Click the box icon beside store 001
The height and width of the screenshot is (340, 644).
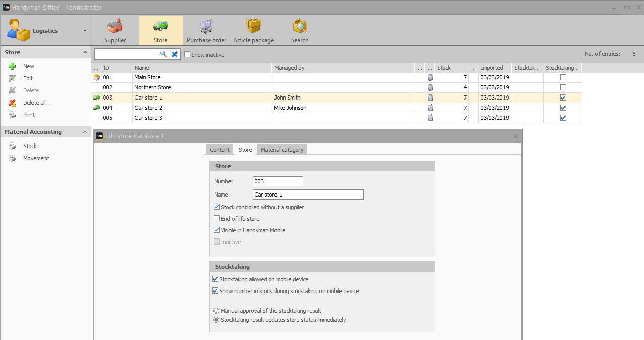point(96,77)
